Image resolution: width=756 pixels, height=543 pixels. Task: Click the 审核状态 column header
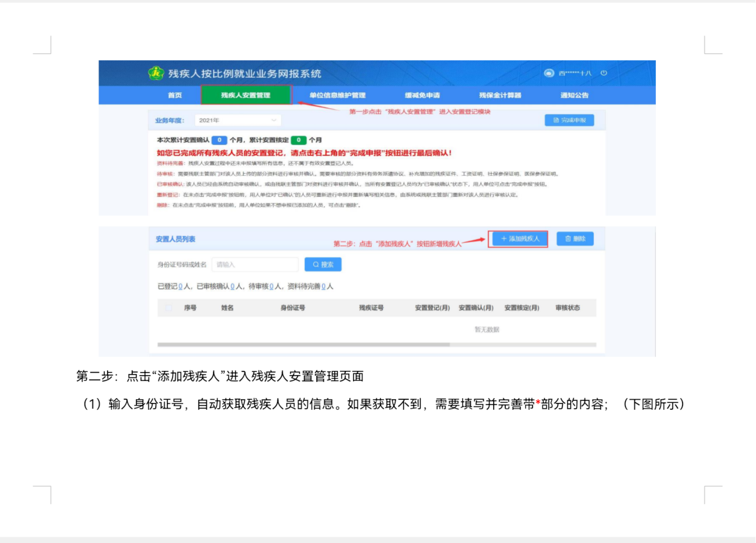click(x=568, y=308)
